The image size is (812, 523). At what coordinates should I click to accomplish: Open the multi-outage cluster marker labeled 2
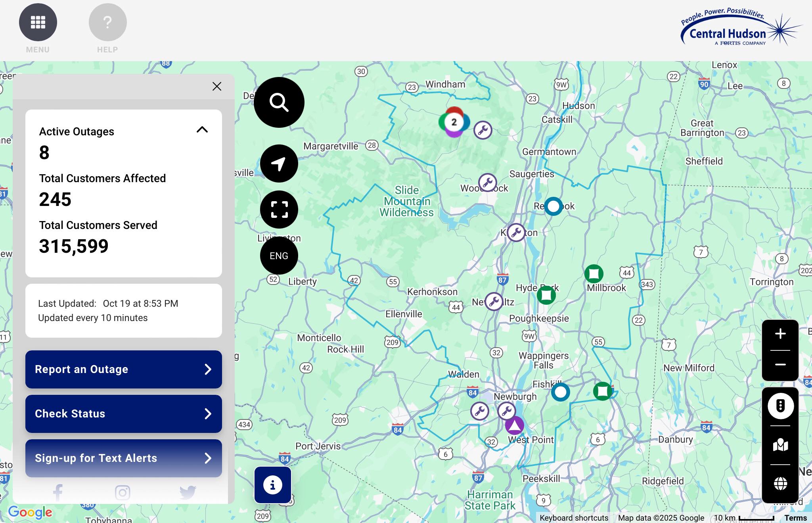click(x=454, y=122)
